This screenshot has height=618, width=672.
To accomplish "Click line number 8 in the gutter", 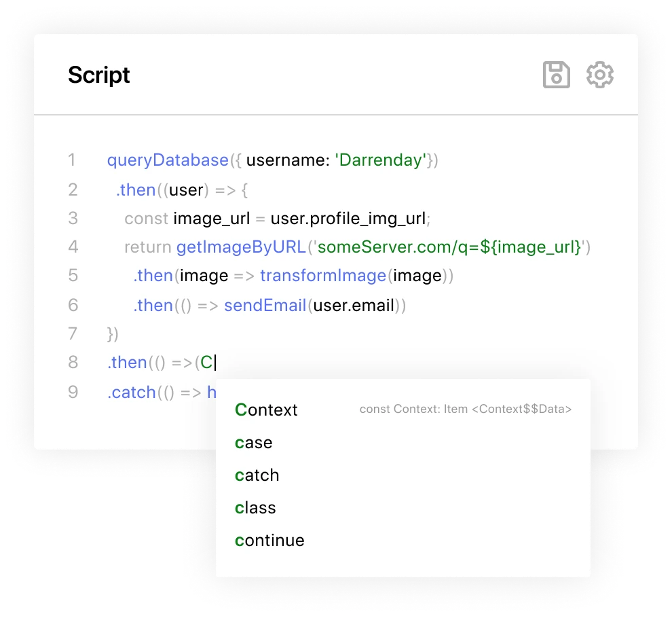I will [73, 363].
